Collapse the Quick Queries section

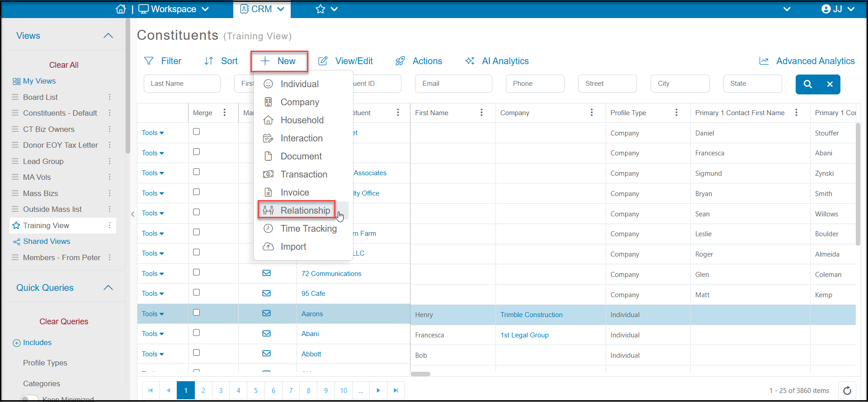point(108,288)
